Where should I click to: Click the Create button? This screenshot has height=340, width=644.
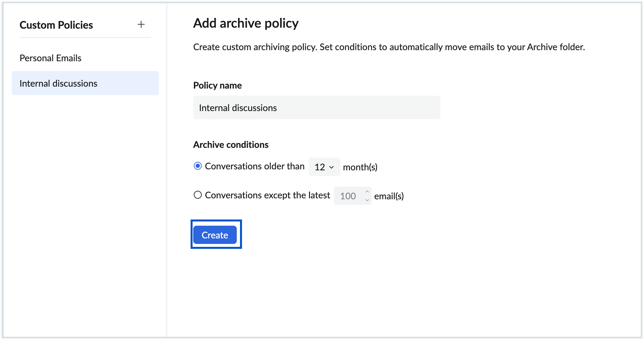click(215, 235)
